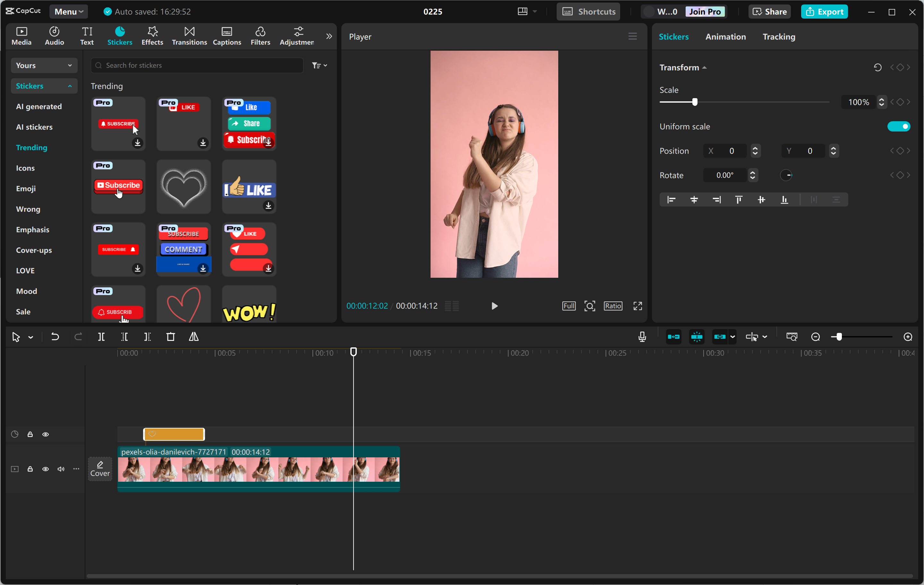Viewport: 924px width, 585px height.
Task: Hide the video track using its eye icon
Action: tap(46, 469)
